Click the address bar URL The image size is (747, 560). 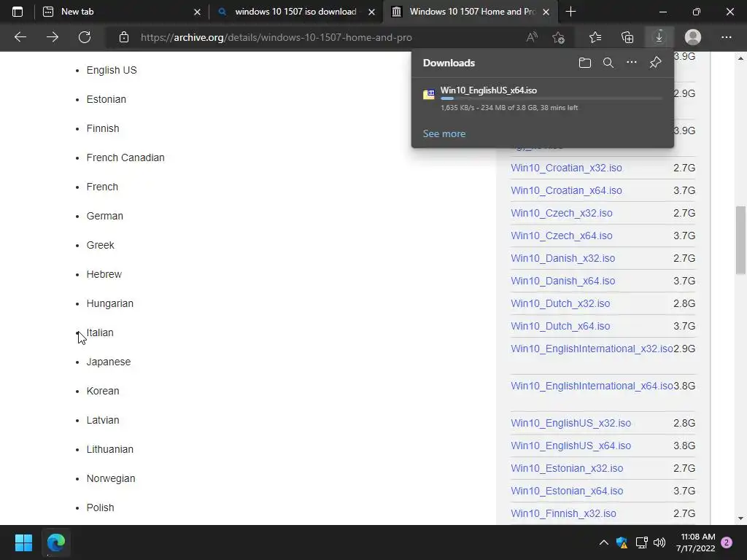point(276,37)
